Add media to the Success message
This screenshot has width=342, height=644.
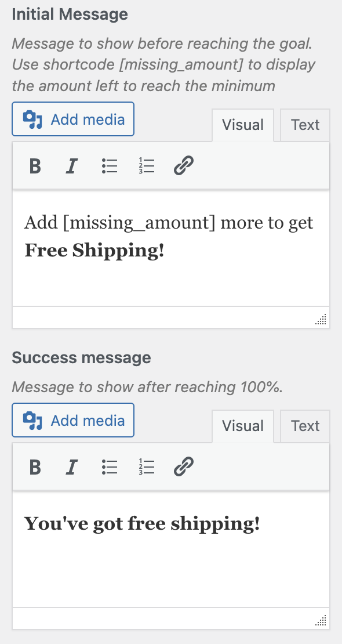click(x=73, y=420)
